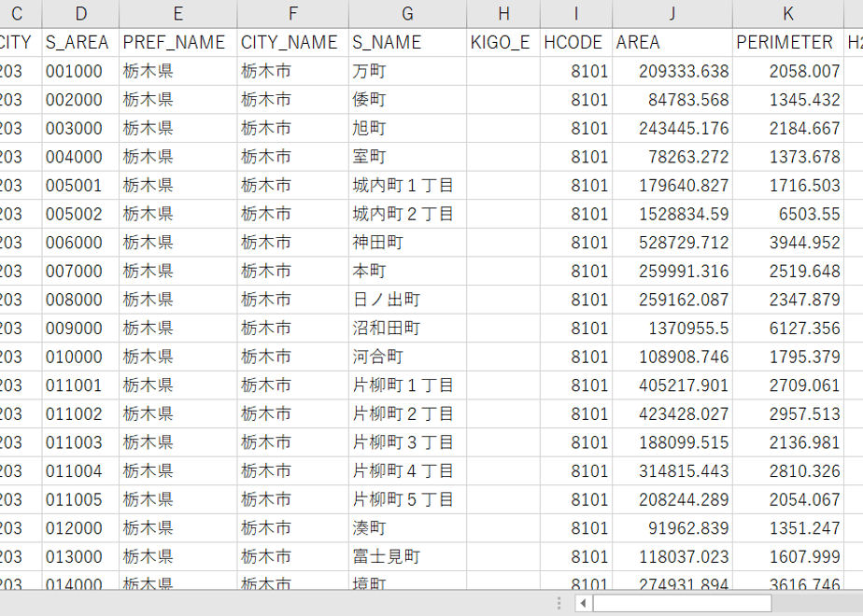Click the CITY_NAME header cell
Screen dimensions: 863x616
(x=293, y=42)
